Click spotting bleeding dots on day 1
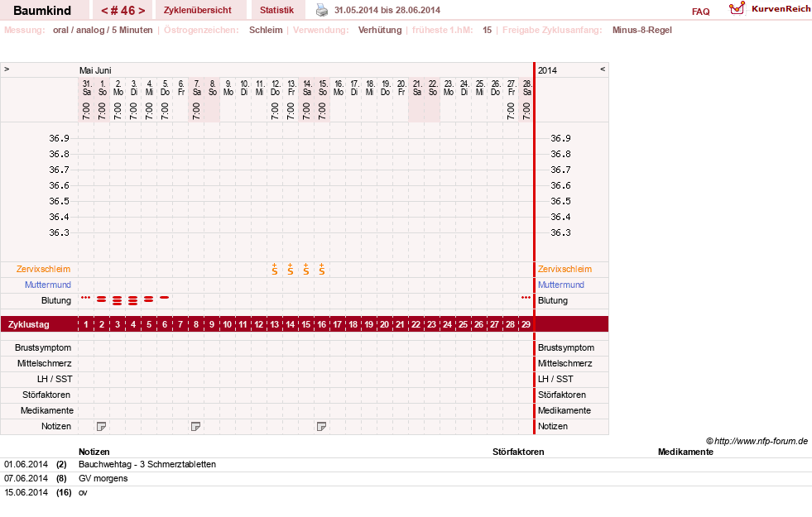The height and width of the screenshot is (517, 812). pos(86,298)
